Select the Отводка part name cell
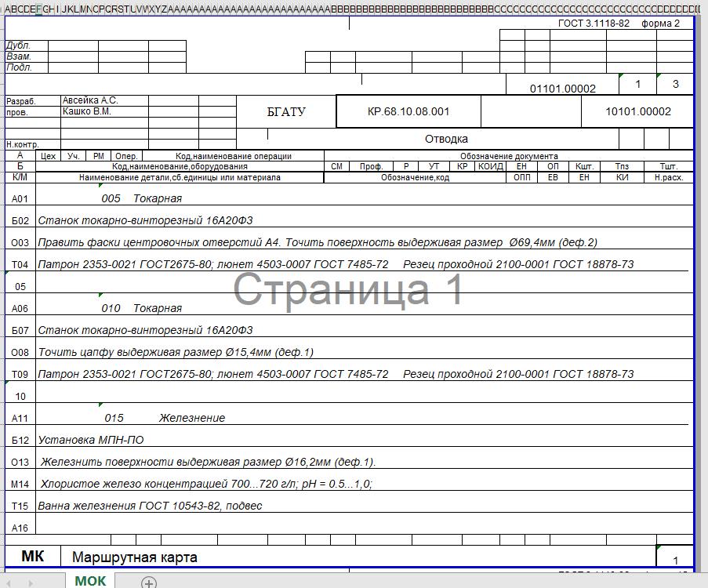 446,139
